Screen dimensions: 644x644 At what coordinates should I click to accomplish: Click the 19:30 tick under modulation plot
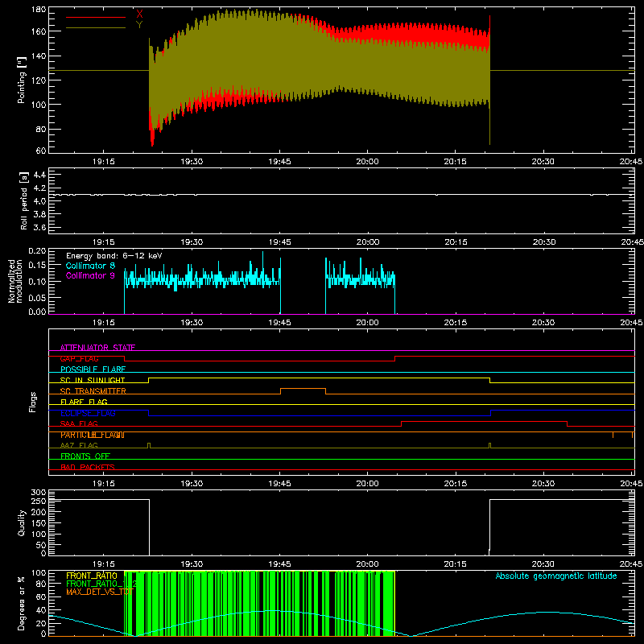192,323
